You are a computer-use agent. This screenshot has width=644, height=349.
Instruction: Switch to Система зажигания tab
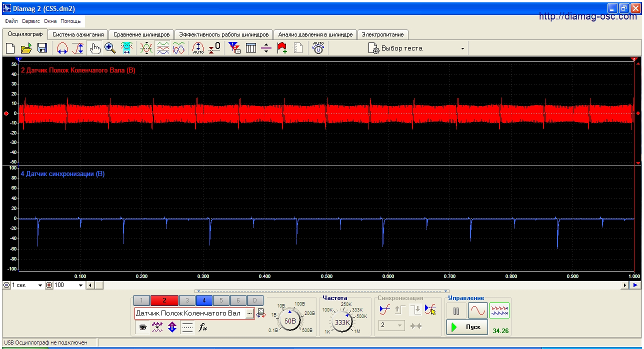click(x=78, y=34)
